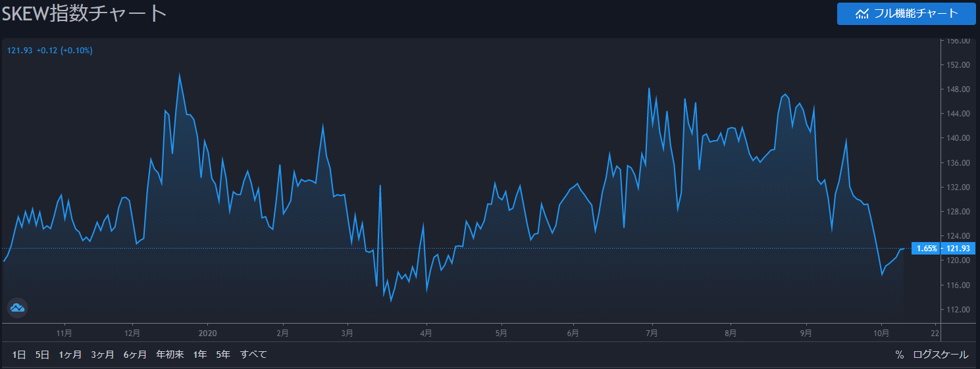This screenshot has width=980, height=369.
Task: Enable ログスケール log scale
Action: [941, 355]
